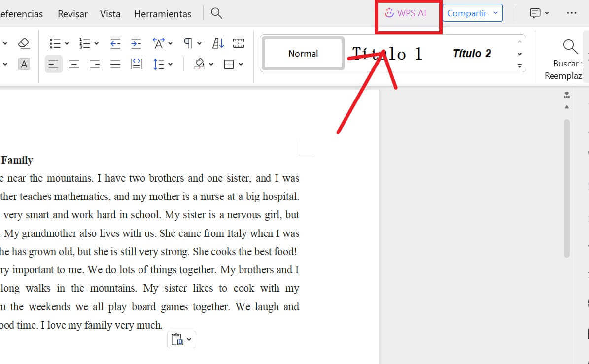589x364 pixels.
Task: Click the eraser clear formatting icon
Action: point(24,43)
